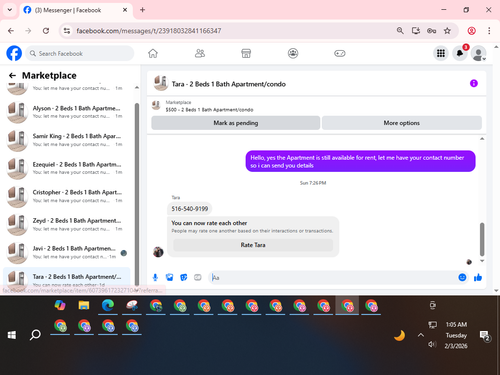Screen dimensions: 500x375
Task: Click Tara's avatar beside the rating card
Action: point(158,252)
